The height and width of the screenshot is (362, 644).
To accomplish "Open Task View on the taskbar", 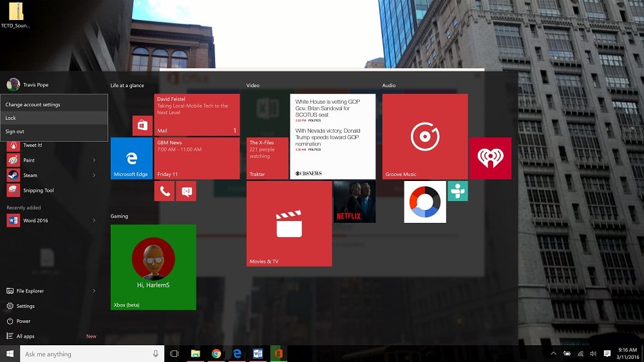I will [174, 354].
